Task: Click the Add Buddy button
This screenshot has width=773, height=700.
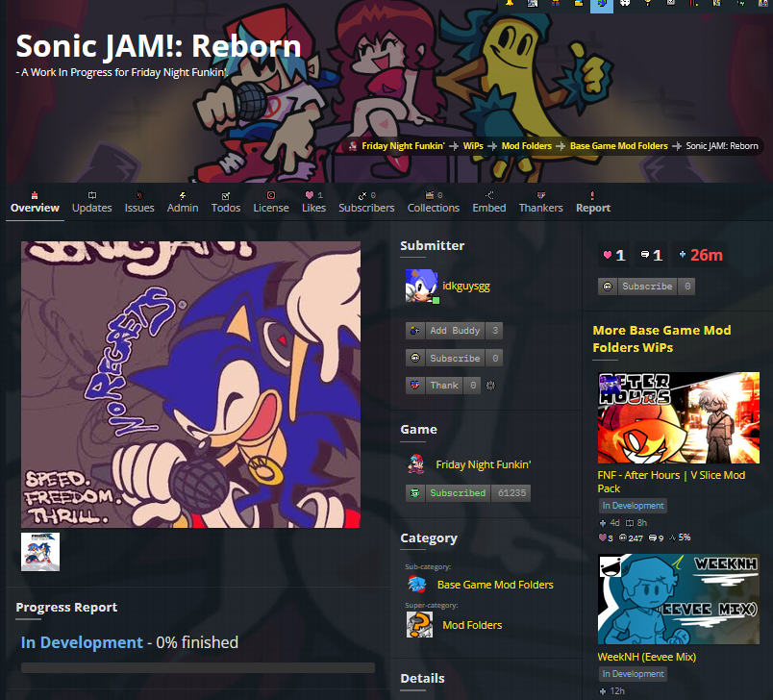Action: pos(454,330)
